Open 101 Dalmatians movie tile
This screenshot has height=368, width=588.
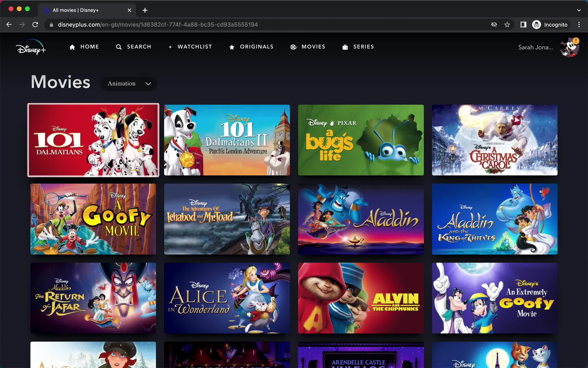tap(93, 140)
